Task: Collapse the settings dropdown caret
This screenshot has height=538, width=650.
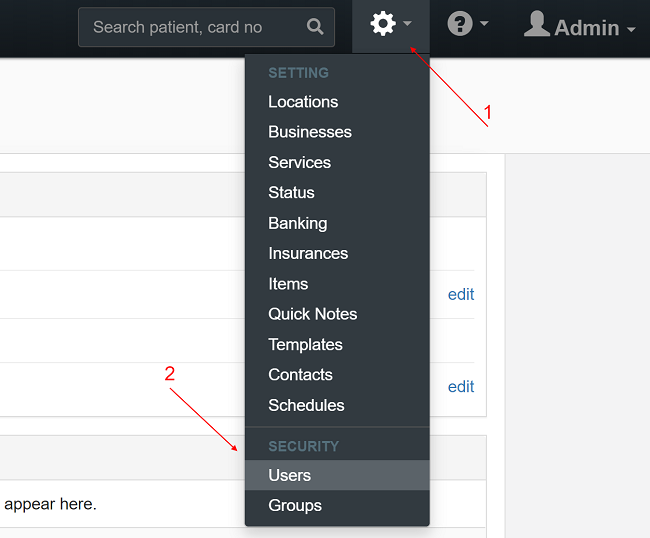Action: pyautogui.click(x=408, y=24)
